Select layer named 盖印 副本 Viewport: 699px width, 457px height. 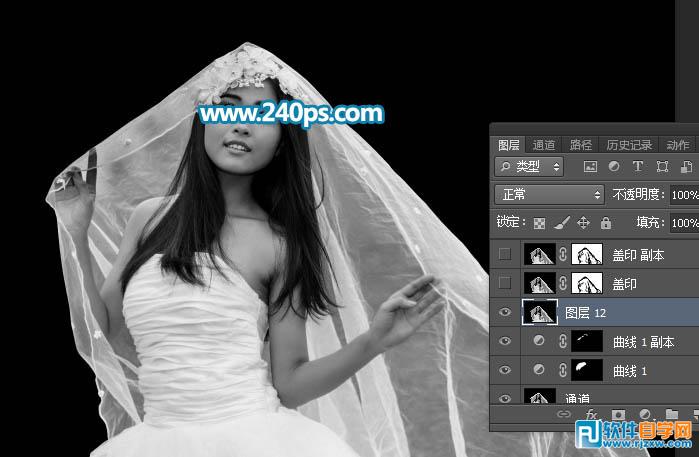(x=638, y=255)
